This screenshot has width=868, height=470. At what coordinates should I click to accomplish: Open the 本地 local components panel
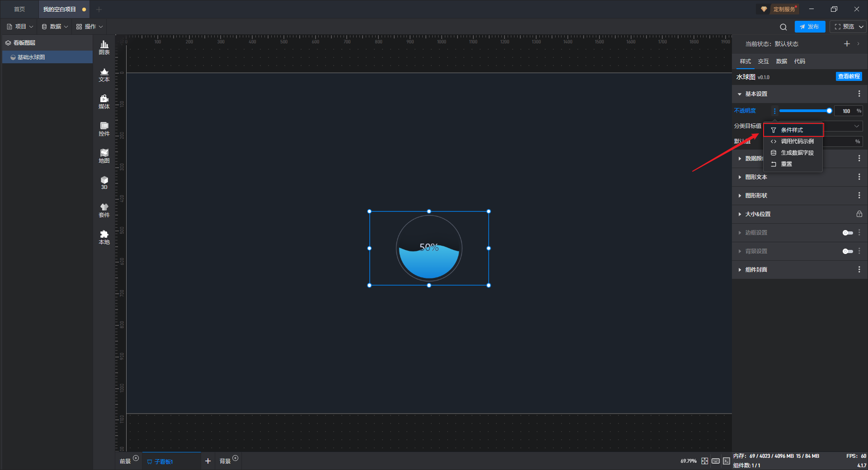point(104,237)
